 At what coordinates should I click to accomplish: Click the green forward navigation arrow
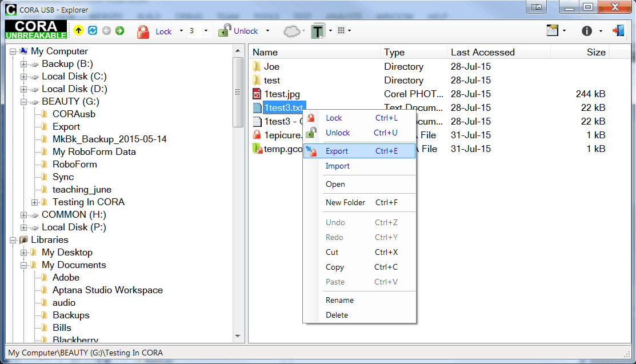pyautogui.click(x=119, y=30)
